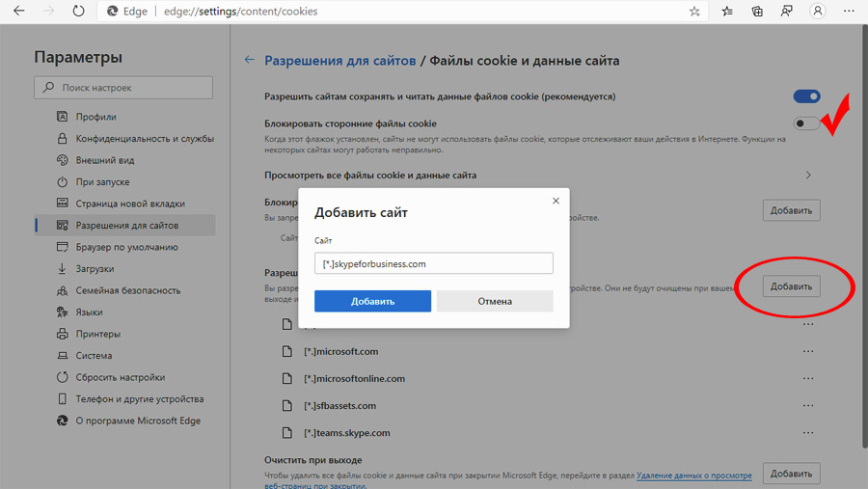Viewport: 868px width, 489px height.
Task: Open the Collections icon
Action: (x=757, y=11)
